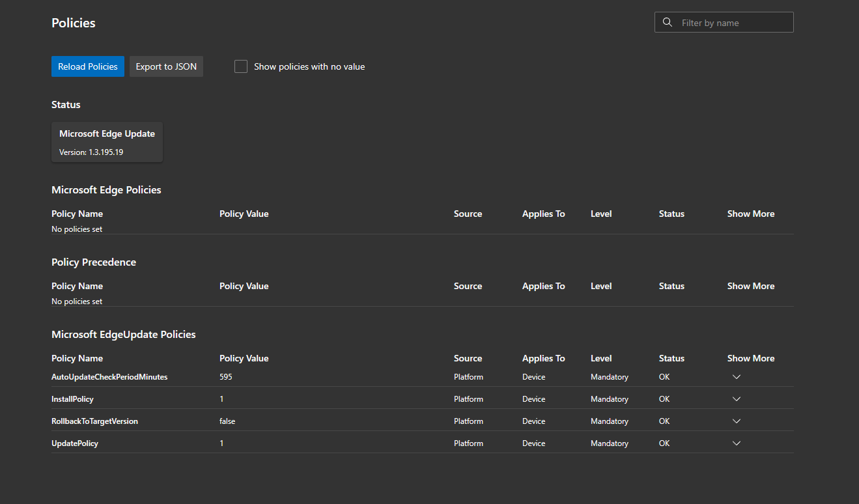The height and width of the screenshot is (504, 859).
Task: Click the Reload Policies button
Action: (88, 66)
